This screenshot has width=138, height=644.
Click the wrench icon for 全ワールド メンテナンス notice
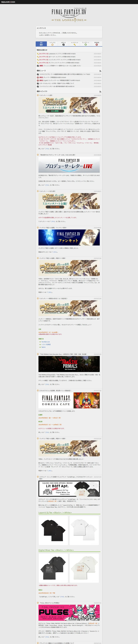[38, 57]
